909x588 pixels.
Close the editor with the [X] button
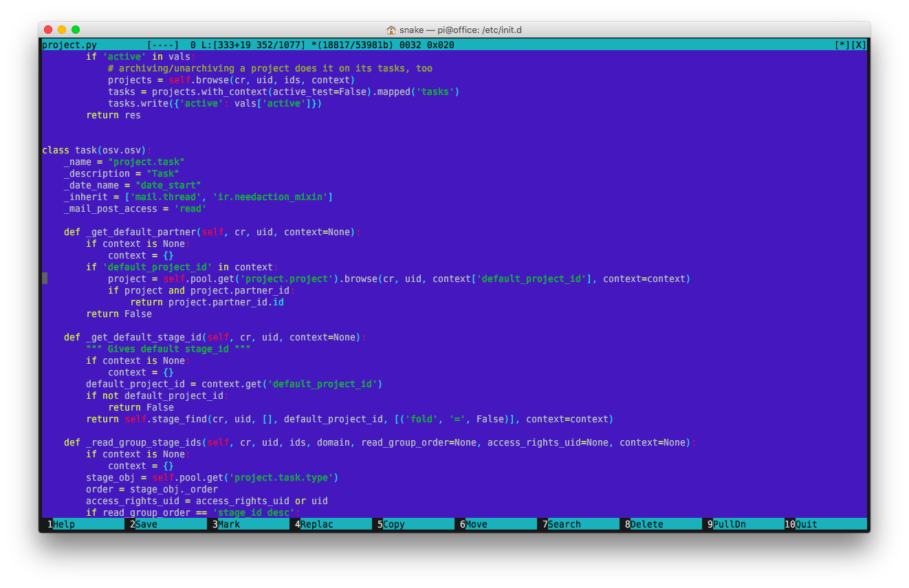859,45
